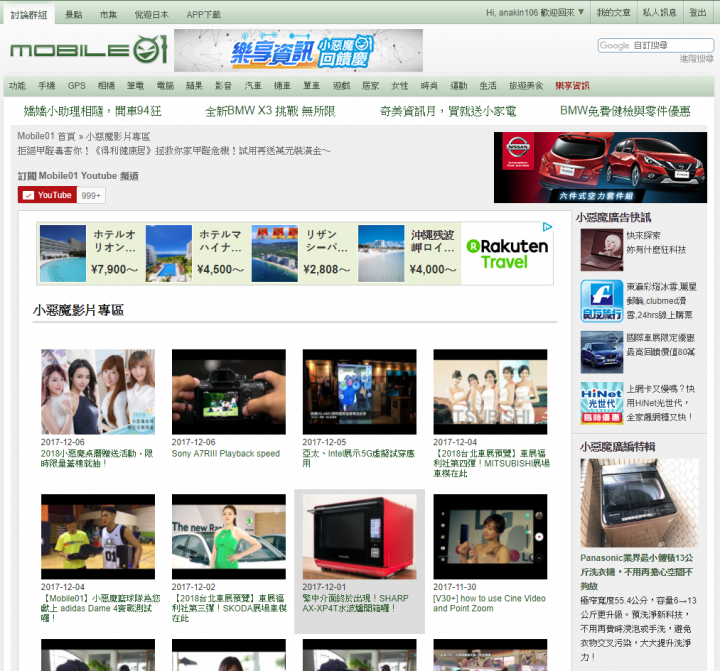Play the Intel 5G demo video thumbnail
Image resolution: width=720 pixels, height=671 pixels.
pos(360,392)
